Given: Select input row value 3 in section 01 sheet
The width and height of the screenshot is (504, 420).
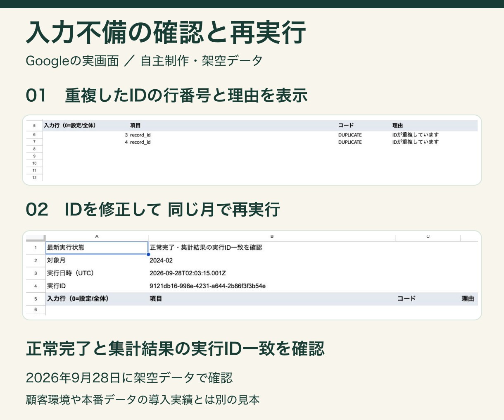Looking at the screenshot, I should point(126,135).
